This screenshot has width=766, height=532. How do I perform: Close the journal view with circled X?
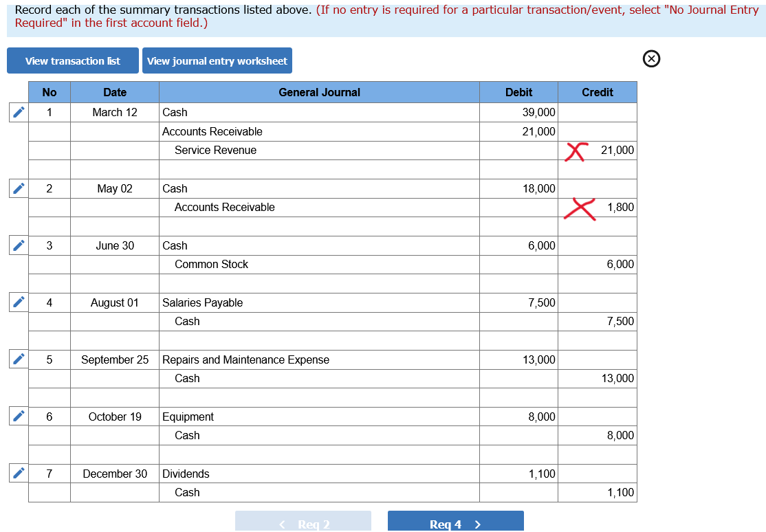pyautogui.click(x=651, y=58)
